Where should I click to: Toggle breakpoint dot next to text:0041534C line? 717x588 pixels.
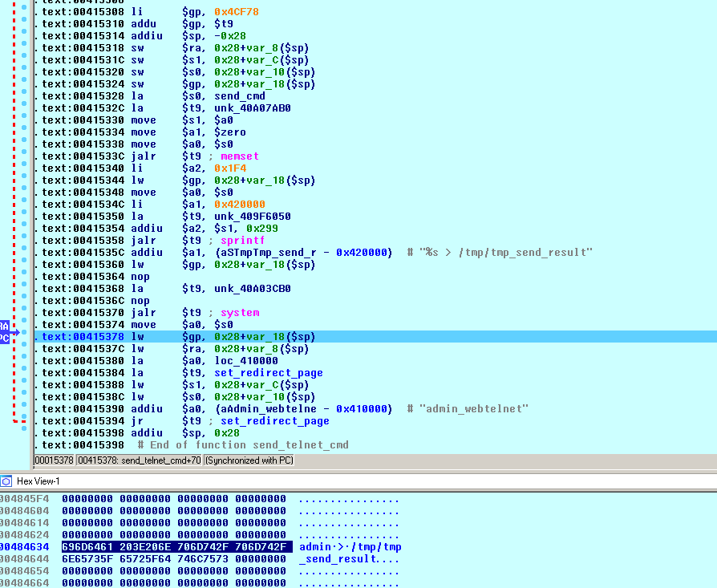pyautogui.click(x=24, y=200)
